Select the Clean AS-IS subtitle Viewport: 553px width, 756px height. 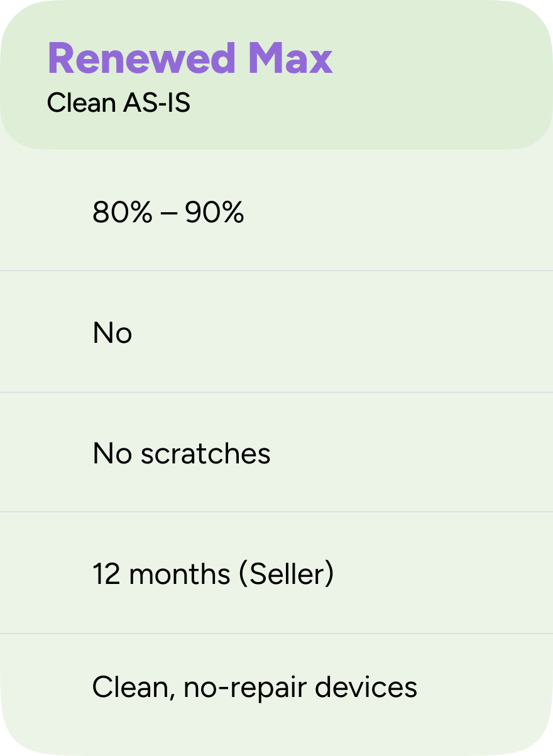click(118, 103)
